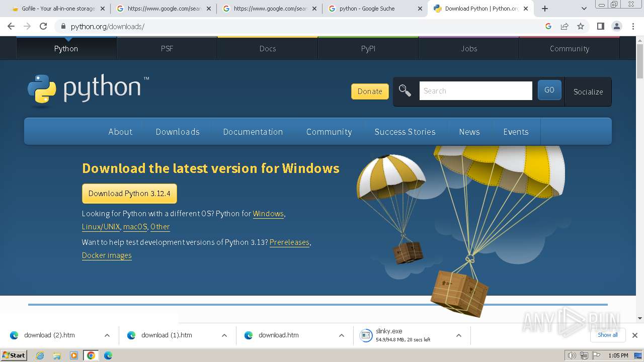
Task: Select the Docs top navigation tab
Action: (268, 48)
